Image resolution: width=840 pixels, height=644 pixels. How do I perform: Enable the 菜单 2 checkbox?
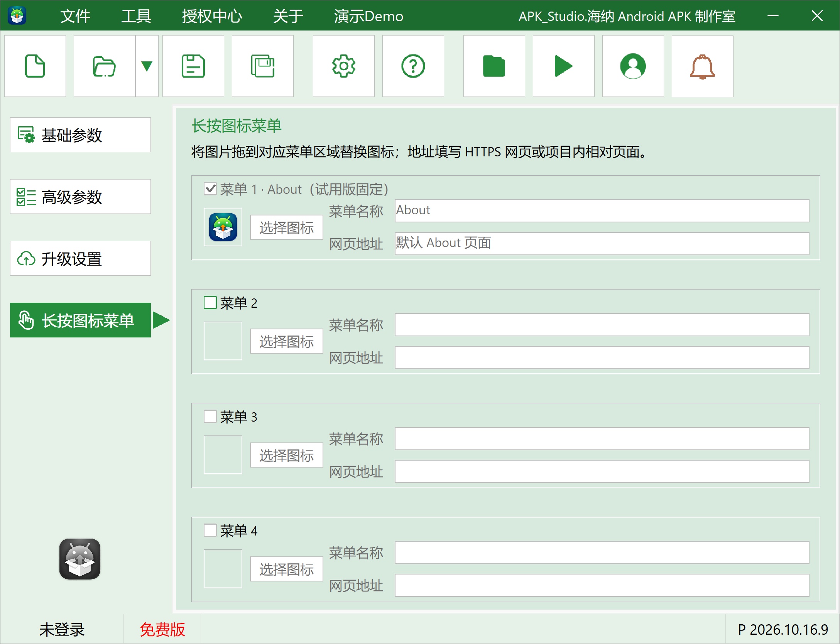(x=210, y=303)
